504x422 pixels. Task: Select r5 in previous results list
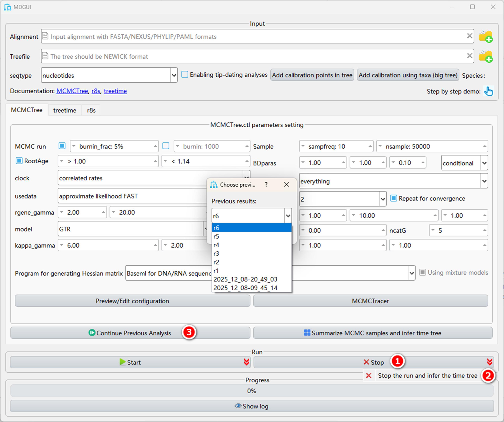252,236
